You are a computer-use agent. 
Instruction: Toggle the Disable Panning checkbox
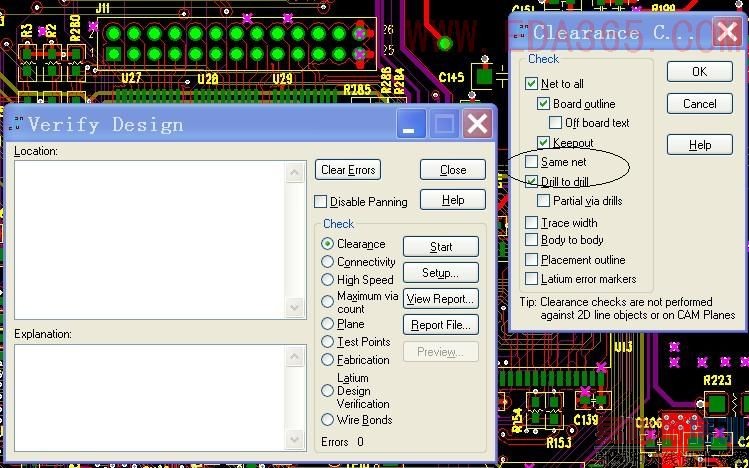coord(321,202)
